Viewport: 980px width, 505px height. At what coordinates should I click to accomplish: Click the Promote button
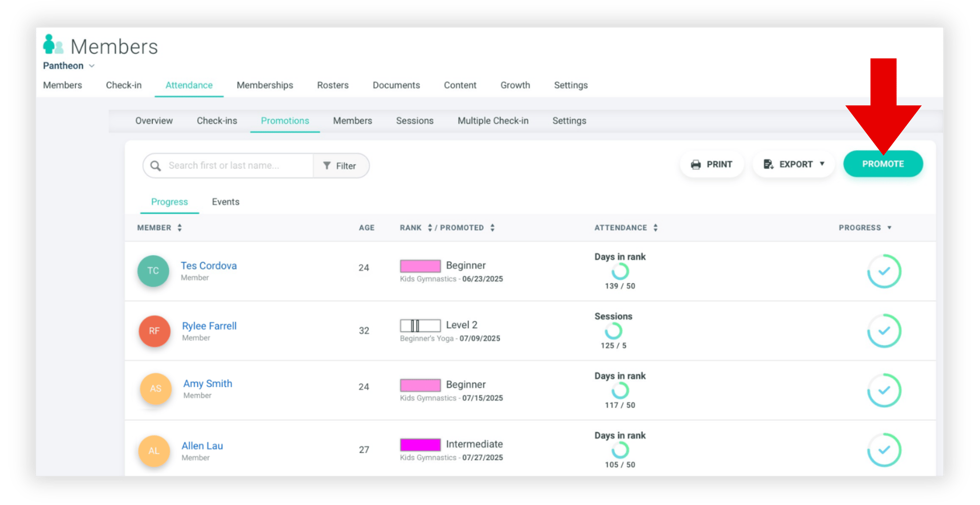(x=883, y=164)
